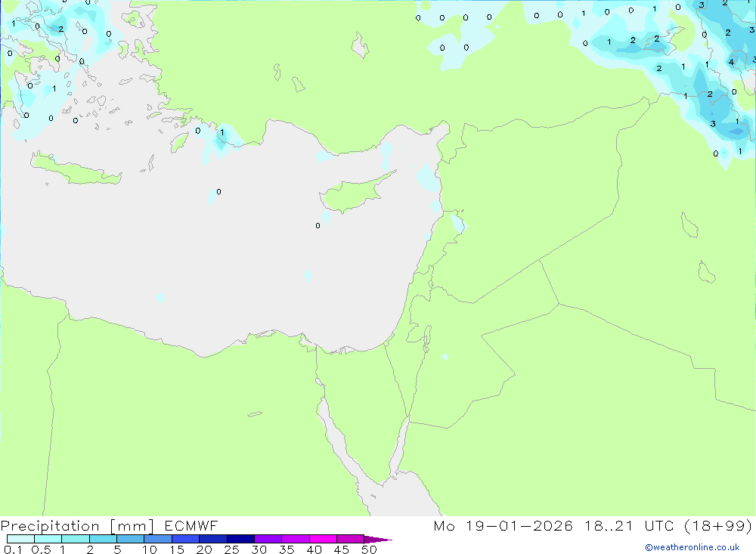Image resolution: width=756 pixels, height=554 pixels.
Task: Click the 1–2 mm legend color swatch
Action: point(75,539)
